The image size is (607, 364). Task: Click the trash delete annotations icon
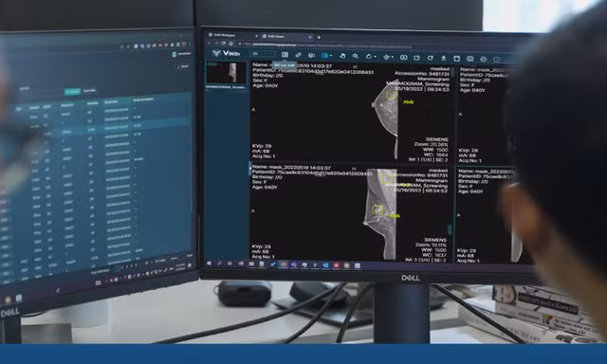pyautogui.click(x=457, y=59)
